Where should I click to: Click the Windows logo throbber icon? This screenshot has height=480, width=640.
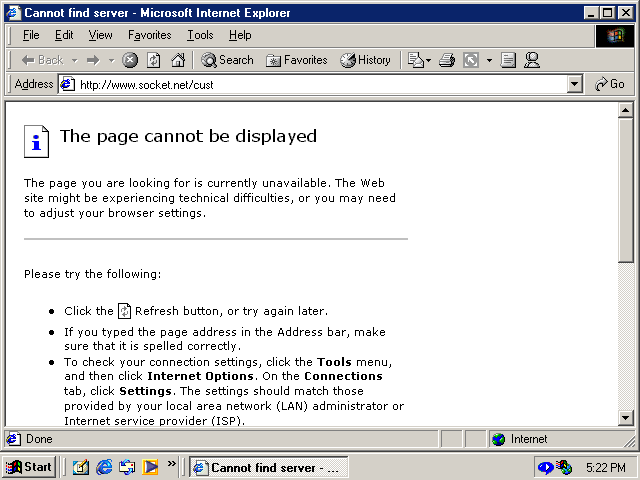pyautogui.click(x=615, y=36)
